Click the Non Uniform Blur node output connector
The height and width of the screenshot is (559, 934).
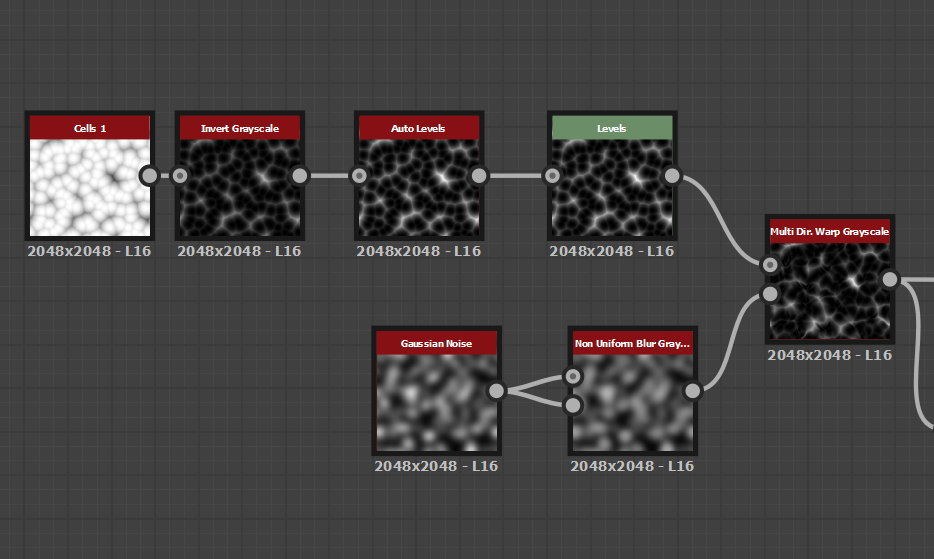[x=692, y=391]
